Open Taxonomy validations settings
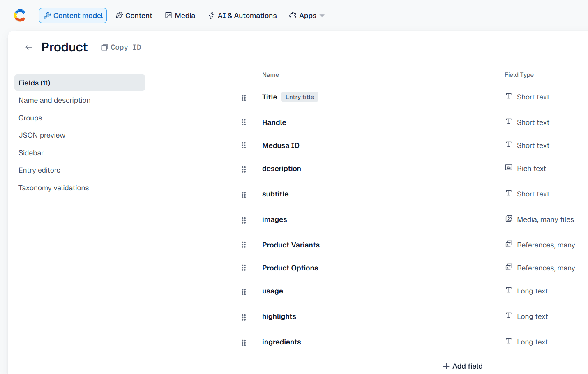This screenshot has width=588, height=374. coord(53,188)
